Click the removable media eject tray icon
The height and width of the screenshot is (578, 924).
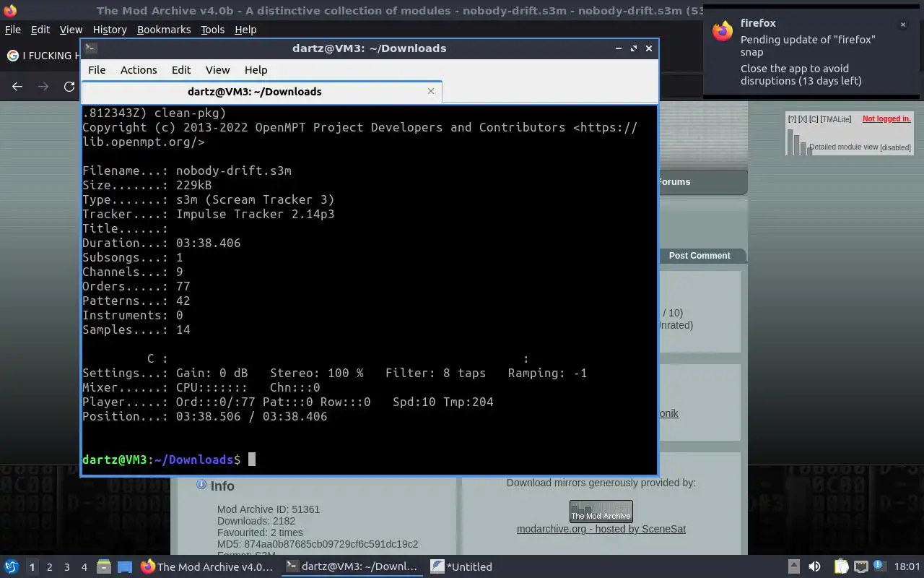pos(793,566)
